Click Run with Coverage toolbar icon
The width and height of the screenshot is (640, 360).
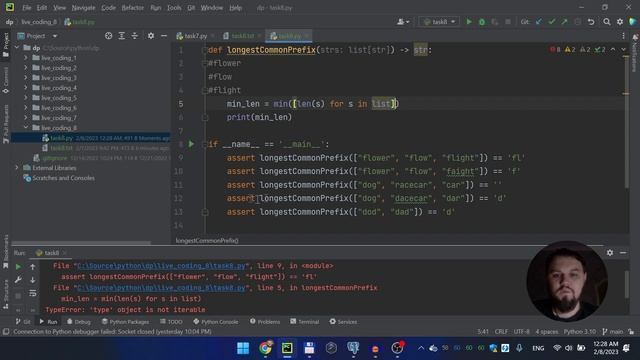(x=495, y=22)
